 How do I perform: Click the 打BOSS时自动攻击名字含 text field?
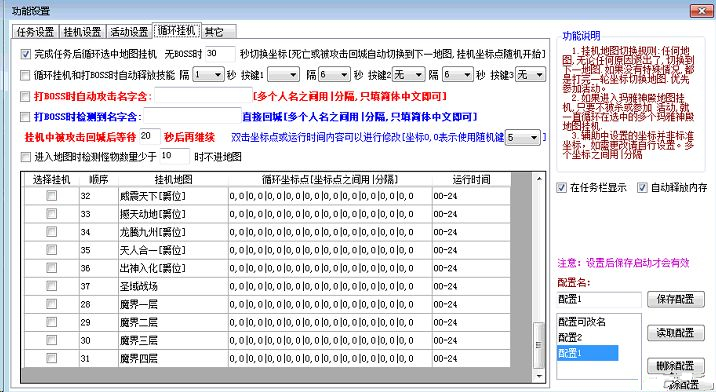(203, 96)
